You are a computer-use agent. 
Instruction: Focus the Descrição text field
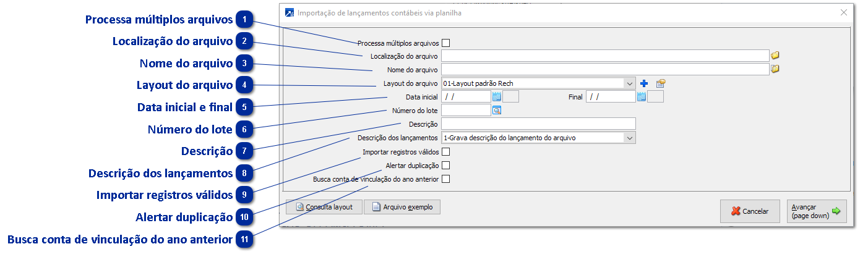538,124
